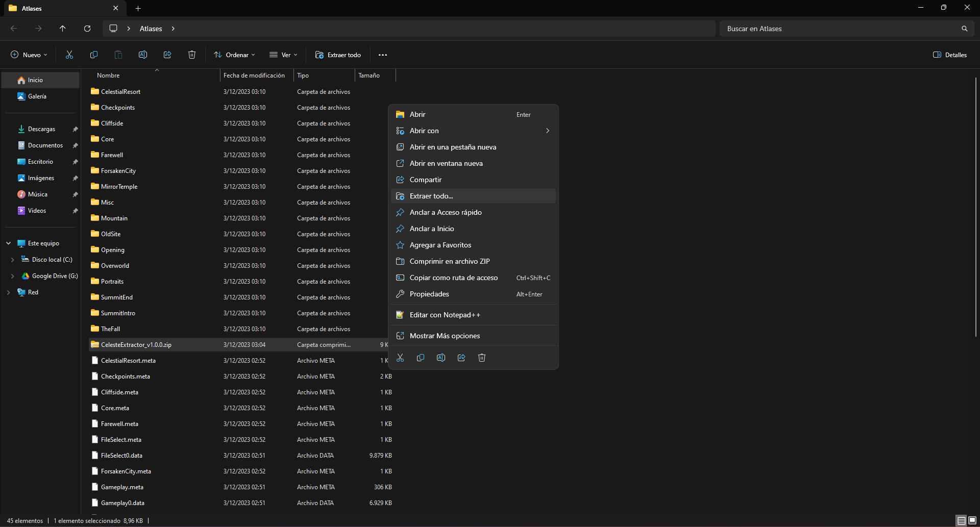The image size is (980, 527).
Task: Expand the Google Drive (G:) node
Action: pos(12,276)
